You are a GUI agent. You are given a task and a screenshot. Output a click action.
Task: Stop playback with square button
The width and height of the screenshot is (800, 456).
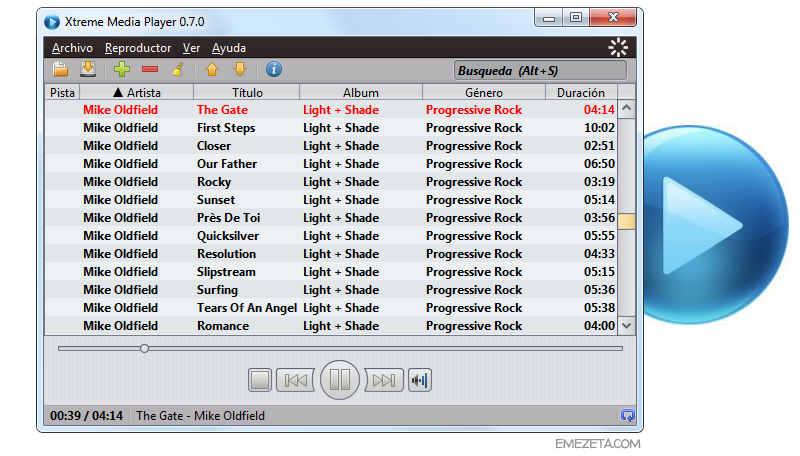click(x=260, y=380)
